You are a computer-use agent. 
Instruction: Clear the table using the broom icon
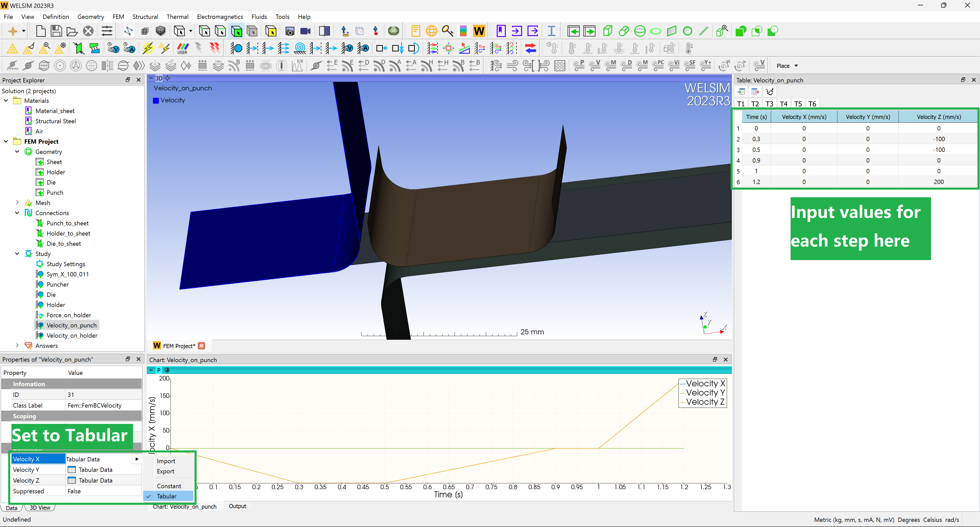pyautogui.click(x=770, y=91)
